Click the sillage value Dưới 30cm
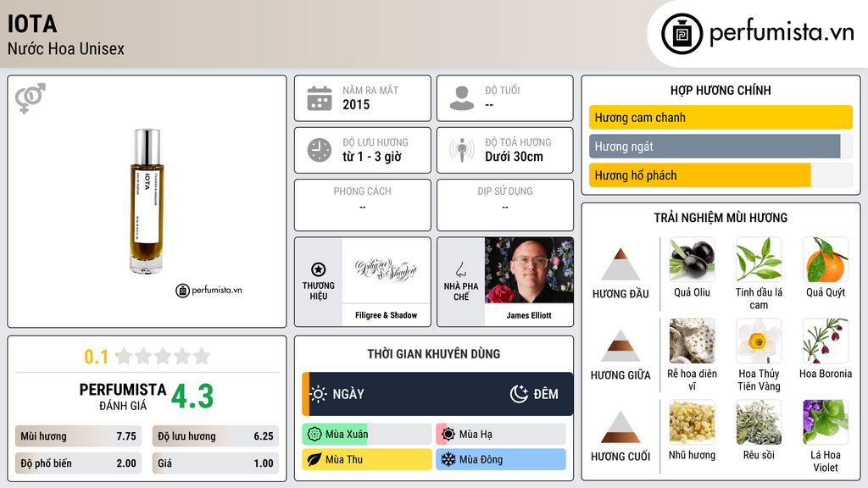The height and width of the screenshot is (488, 868). pos(515,157)
